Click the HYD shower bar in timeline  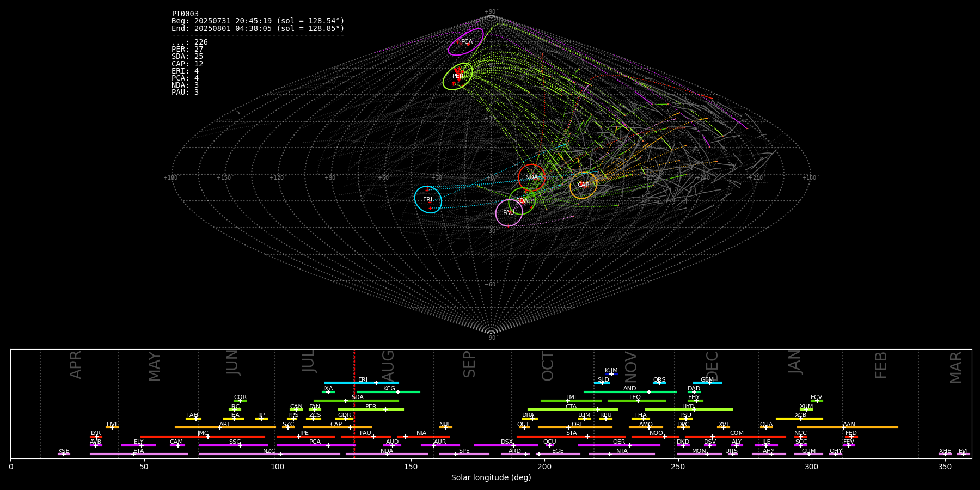[689, 409]
